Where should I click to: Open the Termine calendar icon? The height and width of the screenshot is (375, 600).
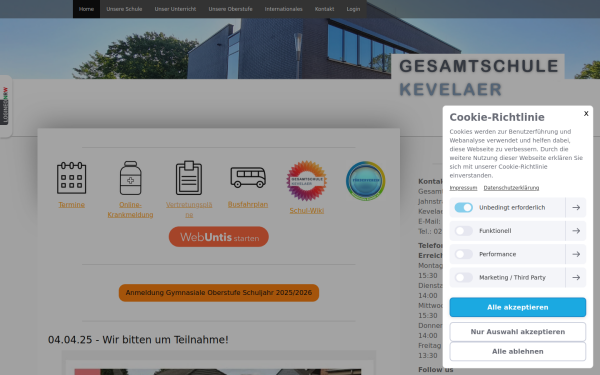(72, 178)
